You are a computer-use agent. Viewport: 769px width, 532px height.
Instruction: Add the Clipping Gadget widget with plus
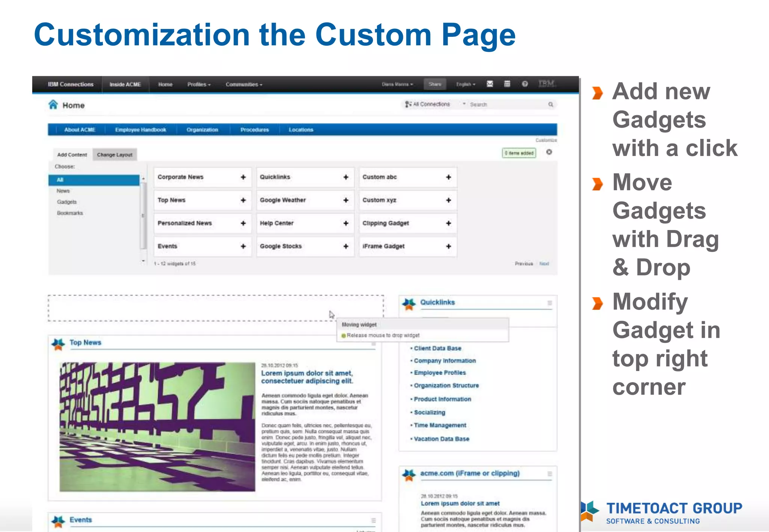pos(448,223)
